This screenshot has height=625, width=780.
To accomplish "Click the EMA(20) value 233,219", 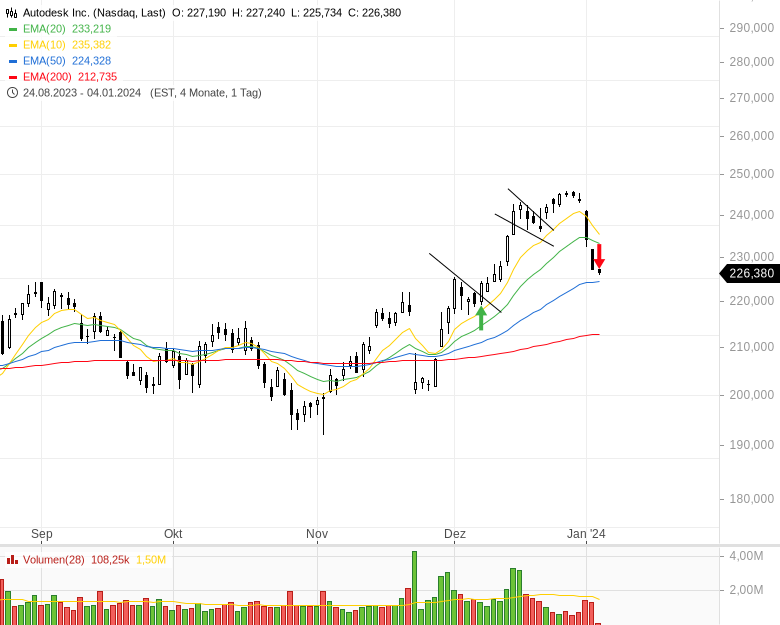I will (92, 29).
